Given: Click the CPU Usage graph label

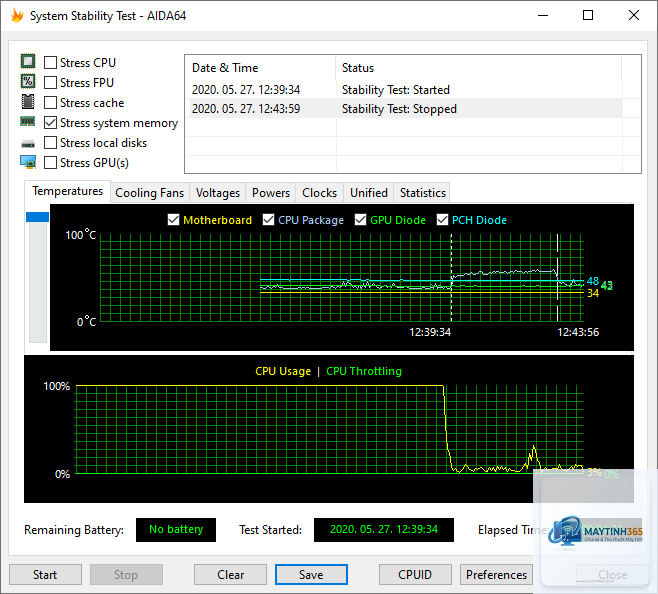Looking at the screenshot, I should (x=283, y=371).
